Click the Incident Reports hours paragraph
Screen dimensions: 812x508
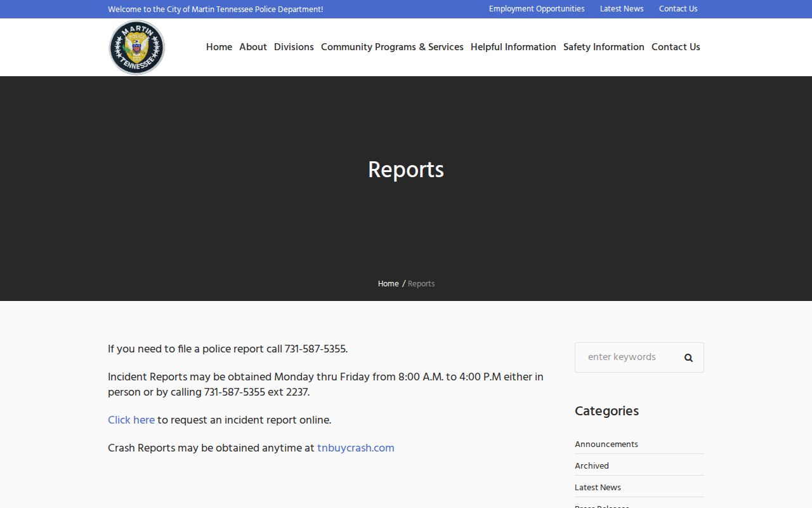click(325, 384)
